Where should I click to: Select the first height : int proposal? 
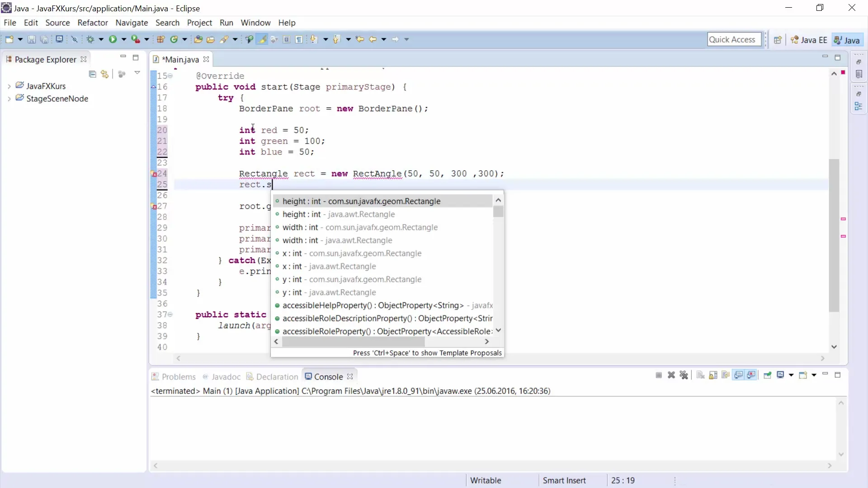(x=382, y=202)
